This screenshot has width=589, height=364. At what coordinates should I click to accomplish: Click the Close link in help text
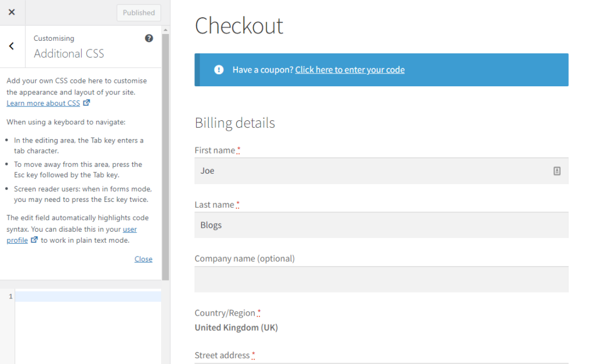(x=143, y=259)
